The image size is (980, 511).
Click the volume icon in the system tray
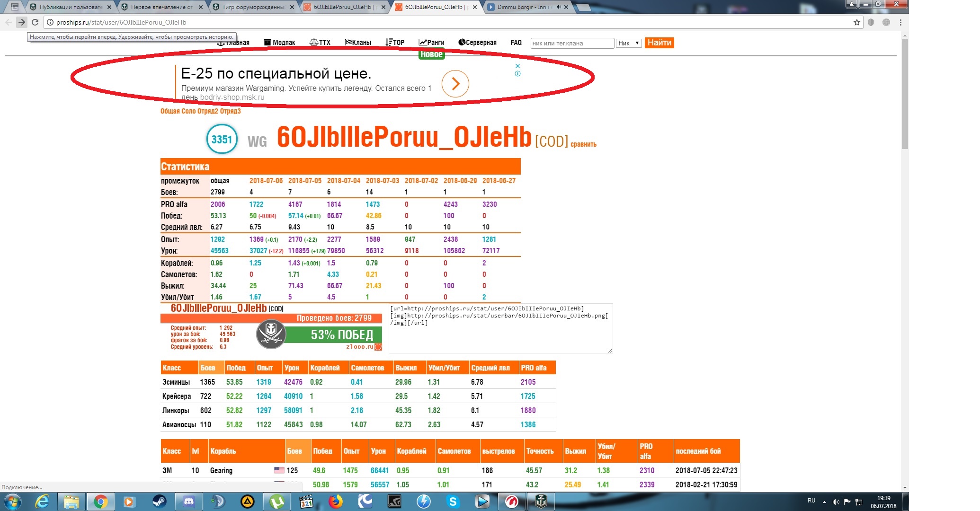(836, 502)
